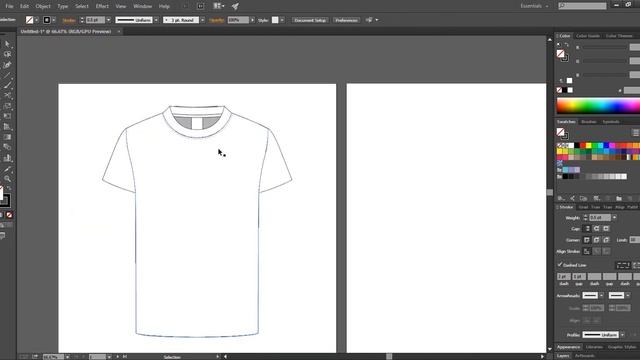Open the Artboards panel tab
Viewport: 640px width, 360px height.
pyautogui.click(x=584, y=356)
